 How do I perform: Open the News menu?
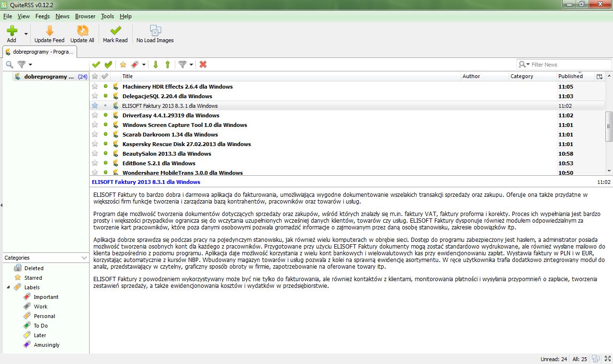pos(62,16)
